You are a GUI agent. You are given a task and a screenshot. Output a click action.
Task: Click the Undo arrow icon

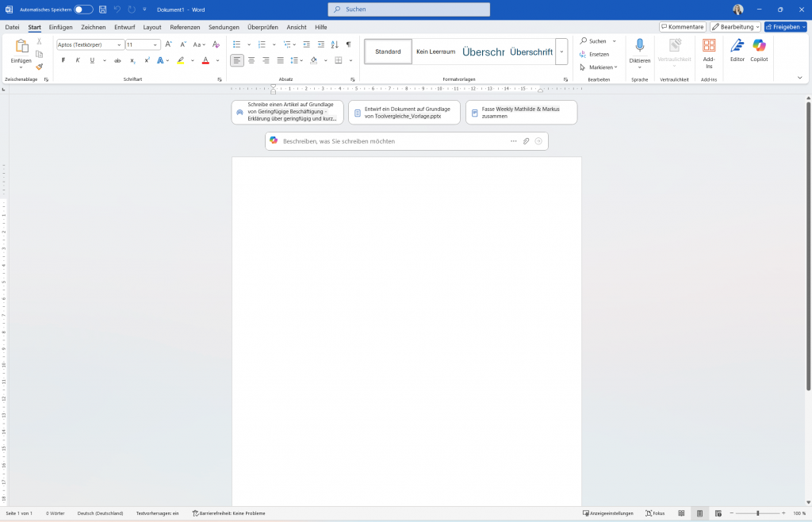tap(117, 10)
